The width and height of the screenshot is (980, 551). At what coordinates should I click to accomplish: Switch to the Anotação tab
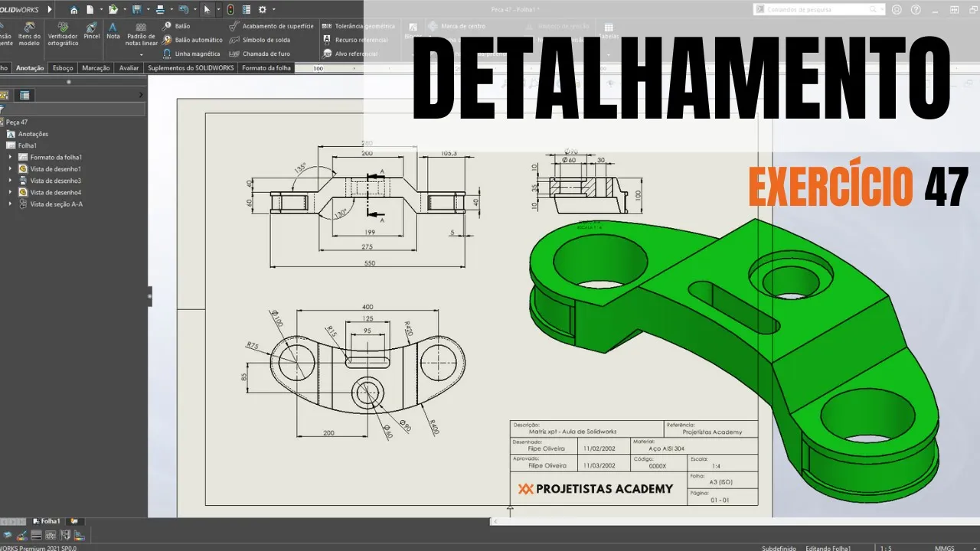(30, 68)
